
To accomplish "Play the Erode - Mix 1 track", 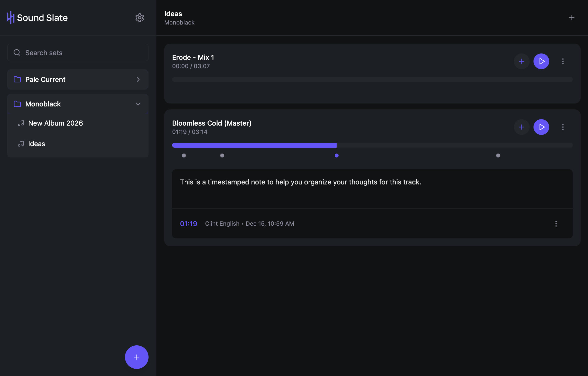I will pos(541,61).
